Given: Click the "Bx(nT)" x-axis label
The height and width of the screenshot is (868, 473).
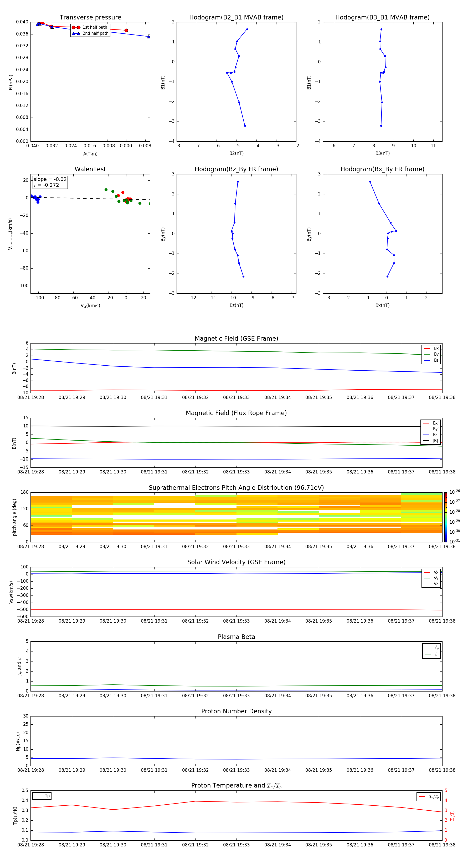Looking at the screenshot, I should pos(382,305).
